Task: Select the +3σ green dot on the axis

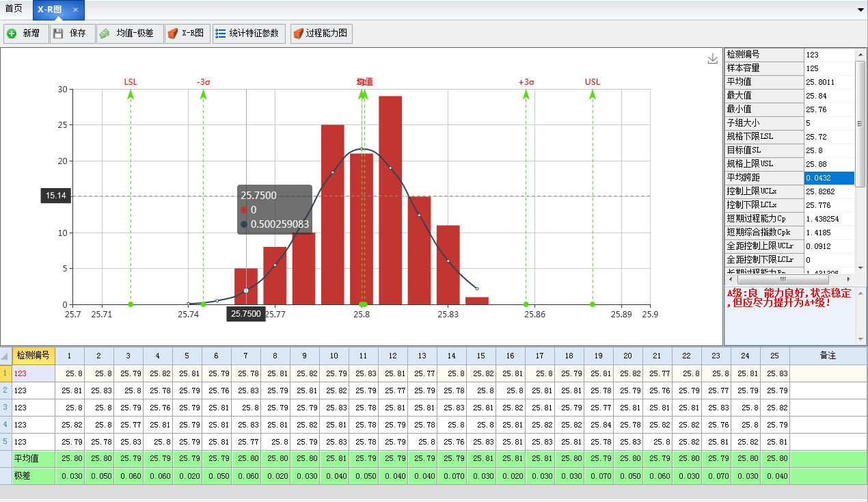Action: click(x=526, y=304)
